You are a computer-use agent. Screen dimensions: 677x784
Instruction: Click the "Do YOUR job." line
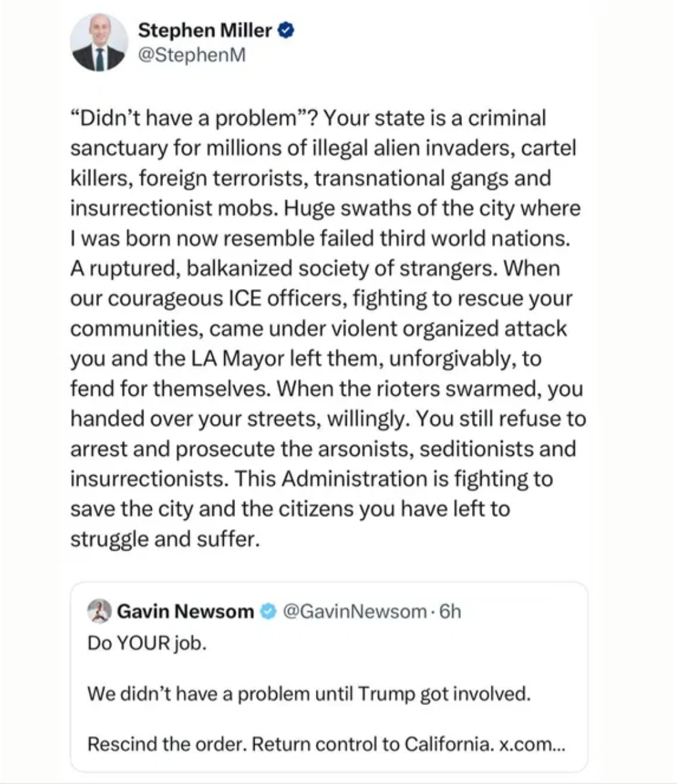(x=147, y=644)
